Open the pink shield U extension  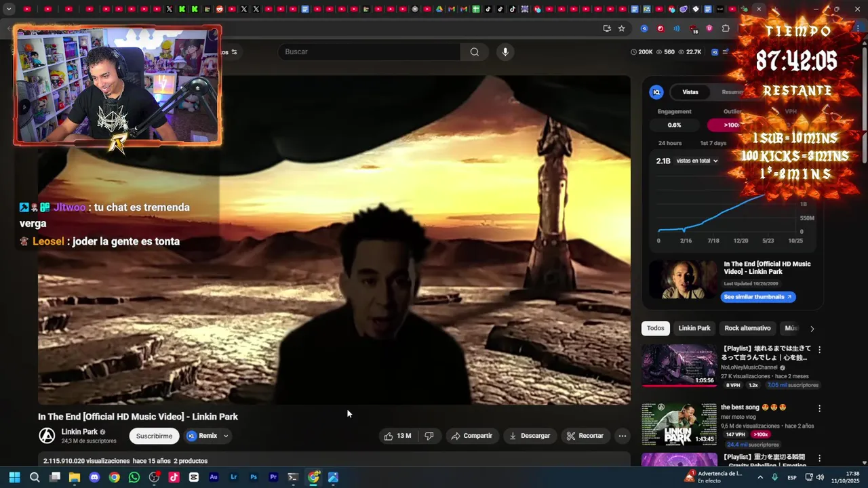[x=709, y=28]
